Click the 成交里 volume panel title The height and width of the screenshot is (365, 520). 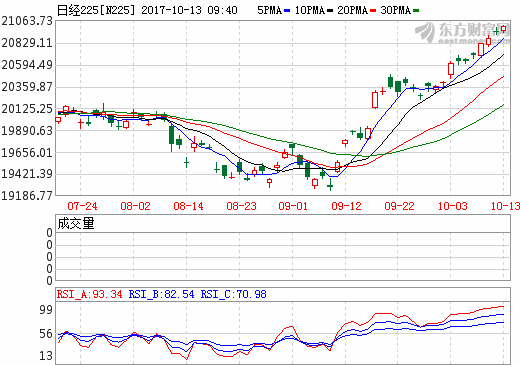(x=76, y=223)
